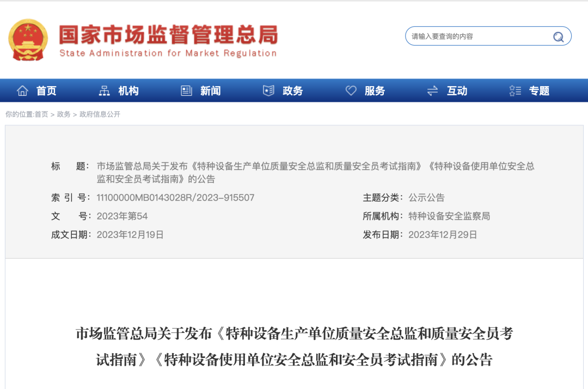Click the document number 2023年第54

pyautogui.click(x=122, y=216)
